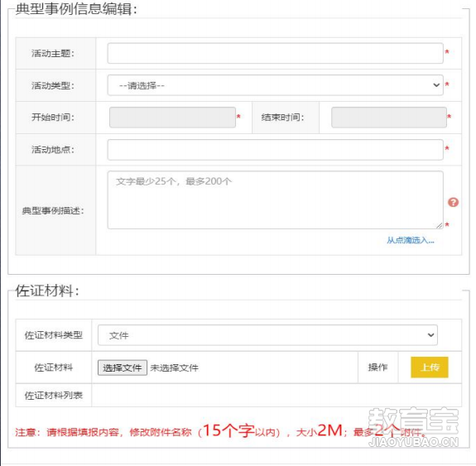Focus the 活动地点 text field
The image size is (476, 466).
275,150
